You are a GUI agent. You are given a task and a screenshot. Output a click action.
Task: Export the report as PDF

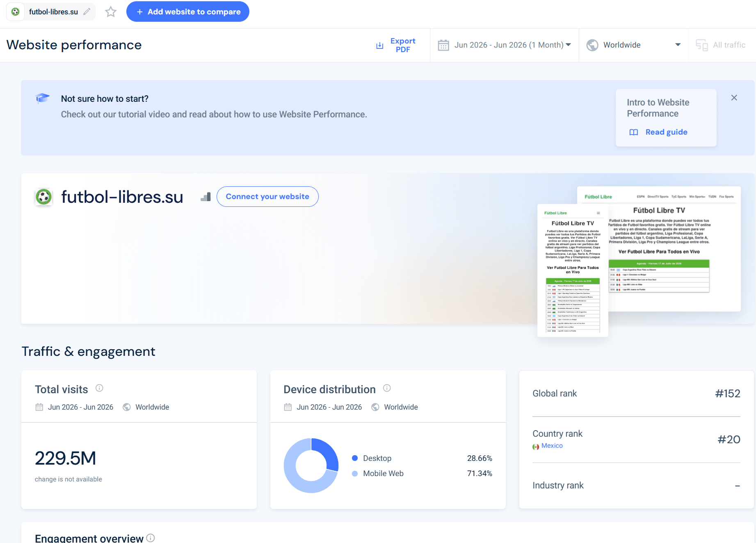tap(402, 45)
